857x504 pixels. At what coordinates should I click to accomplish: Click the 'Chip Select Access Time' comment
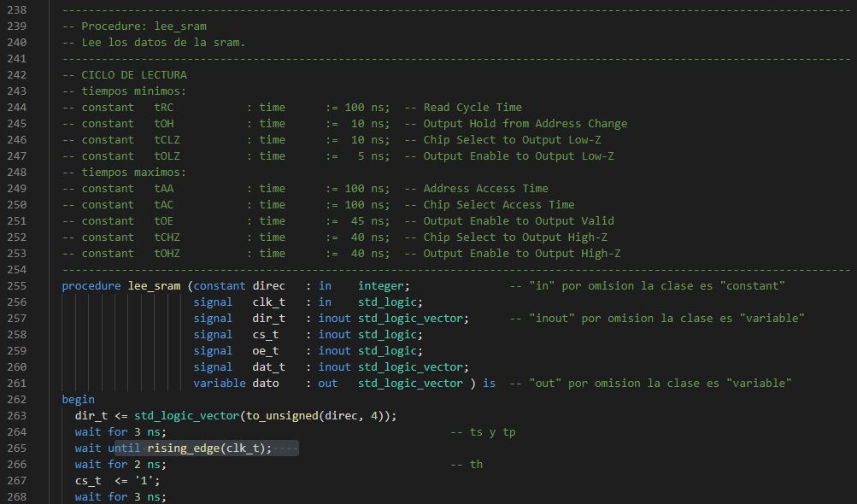[x=499, y=205]
